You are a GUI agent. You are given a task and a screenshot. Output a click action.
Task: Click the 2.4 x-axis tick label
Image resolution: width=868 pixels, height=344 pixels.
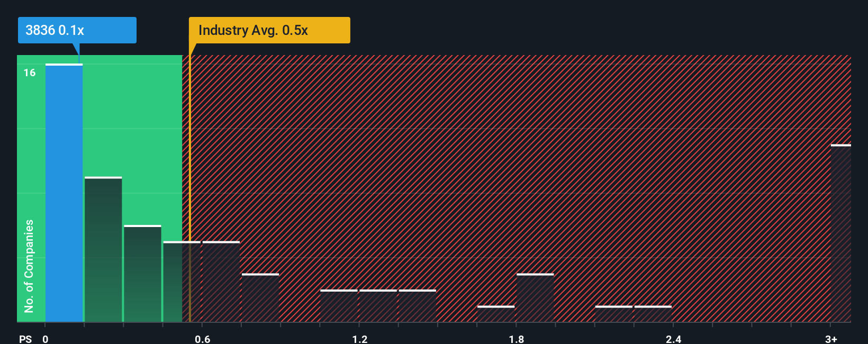673,339
